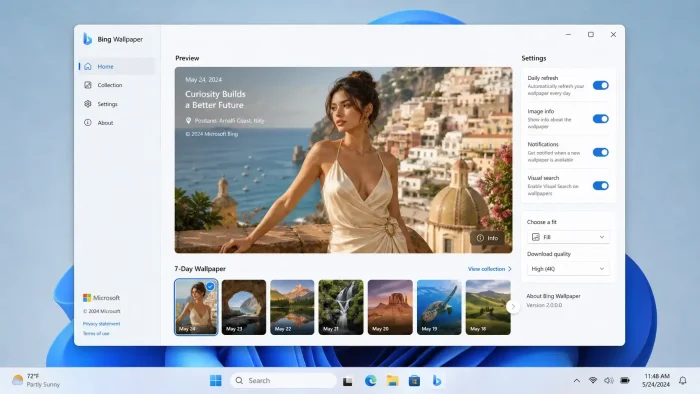Click the Positano, Amalfi Coast, Italy text

[229, 121]
